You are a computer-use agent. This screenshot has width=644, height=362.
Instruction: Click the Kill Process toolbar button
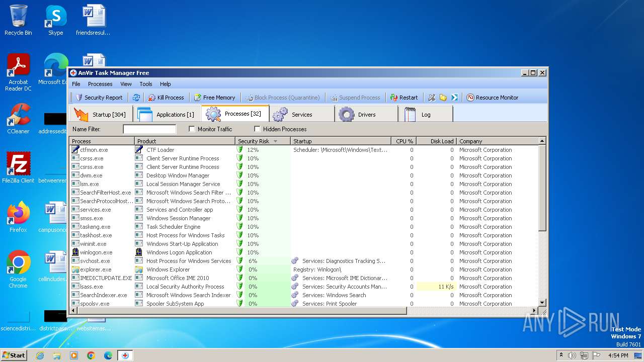(x=166, y=98)
